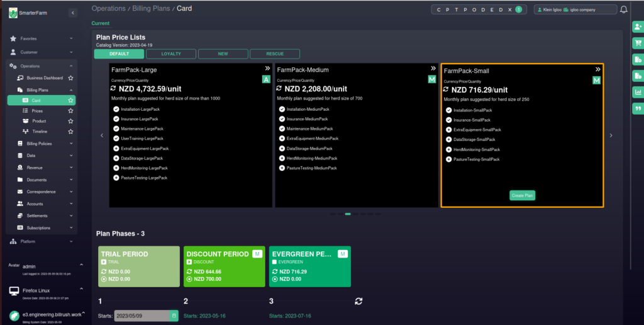The height and width of the screenshot is (325, 644).
Task: Expand FarmPack-Large card double-arrow icon
Action: point(267,68)
